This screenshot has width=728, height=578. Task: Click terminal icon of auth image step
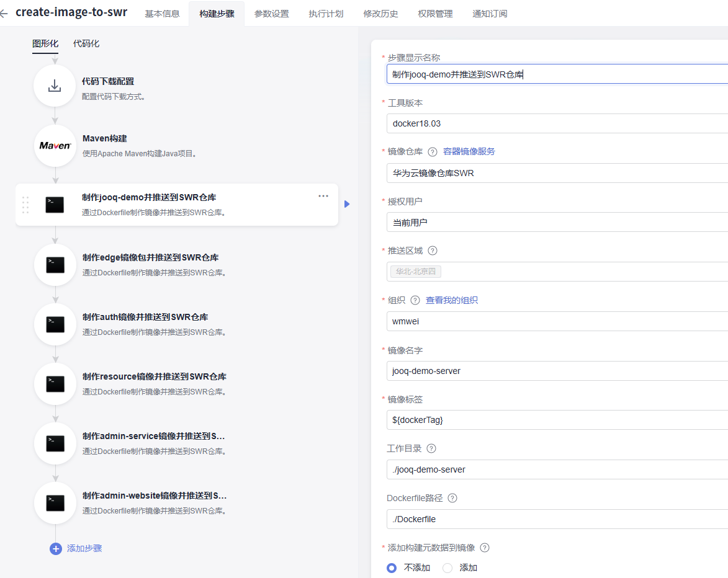point(55,324)
